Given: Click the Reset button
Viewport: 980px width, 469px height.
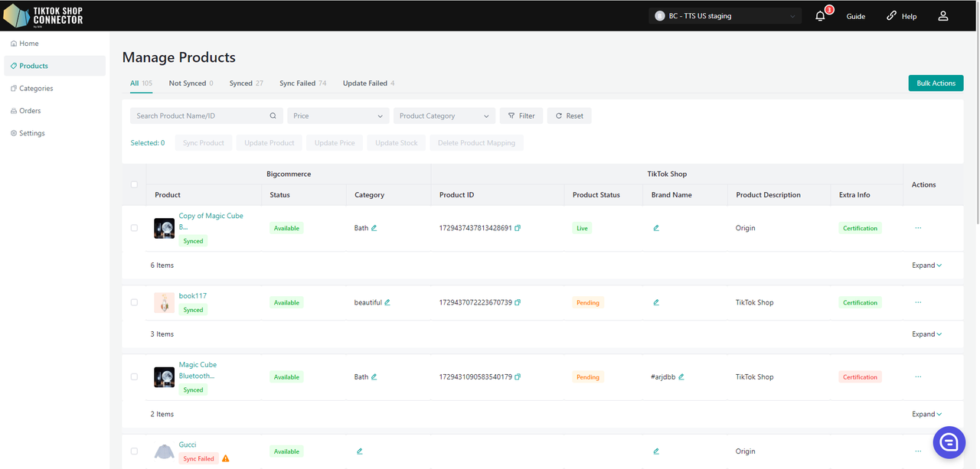Looking at the screenshot, I should point(569,116).
